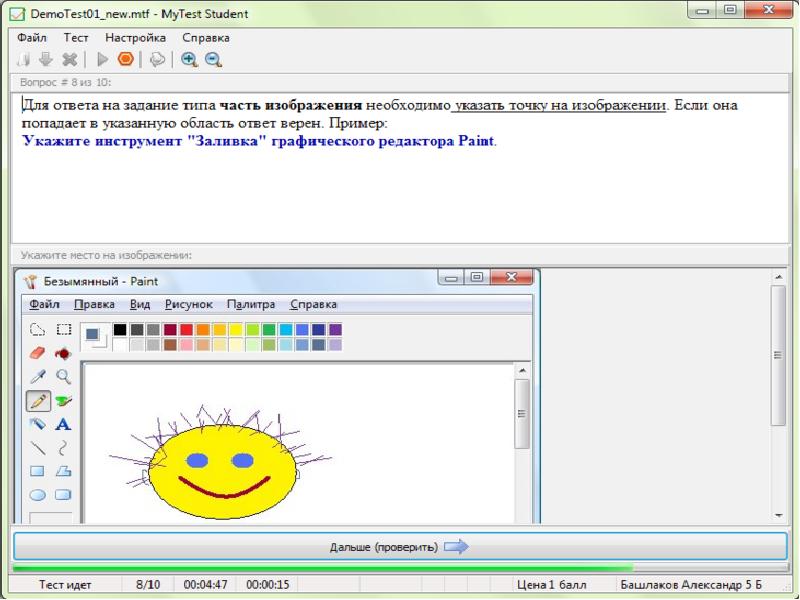Open the Файл menu in MyTest
The width and height of the screenshot is (800, 600).
[32, 37]
